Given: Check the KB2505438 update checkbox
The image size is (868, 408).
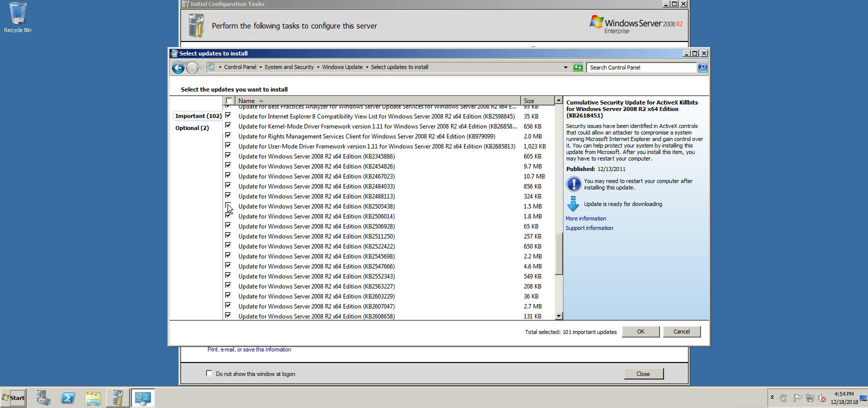Looking at the screenshot, I should tap(228, 205).
